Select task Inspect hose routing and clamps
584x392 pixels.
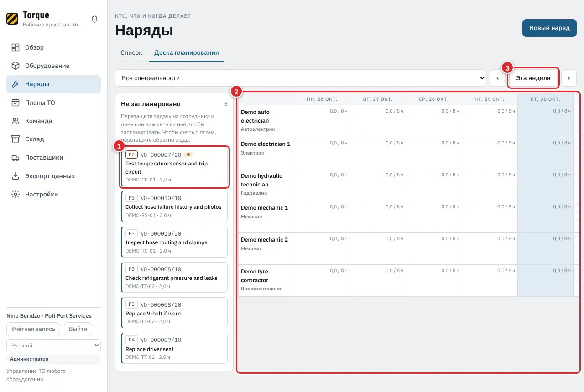[x=174, y=242]
